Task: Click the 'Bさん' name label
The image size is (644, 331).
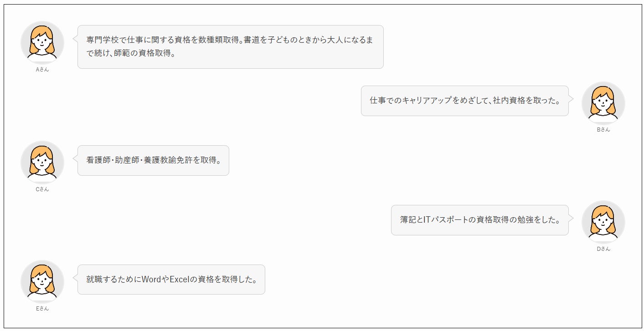Action: (603, 129)
